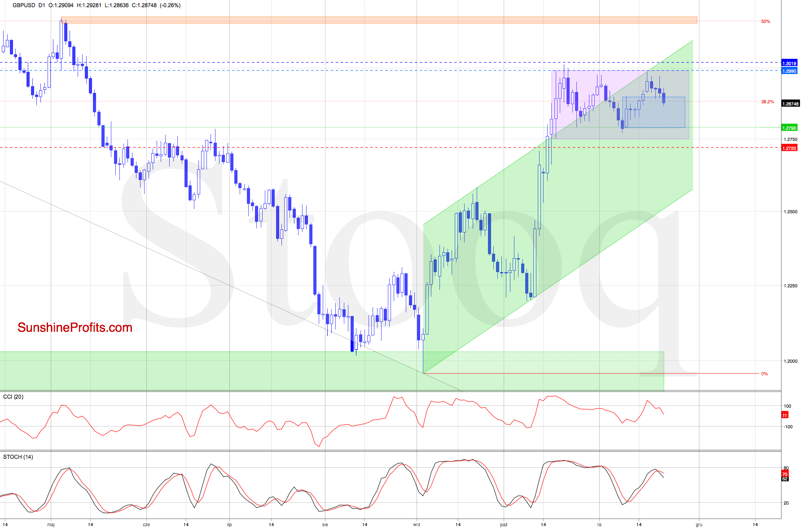Click the 50% Fibonacci retracement label

click(766, 22)
